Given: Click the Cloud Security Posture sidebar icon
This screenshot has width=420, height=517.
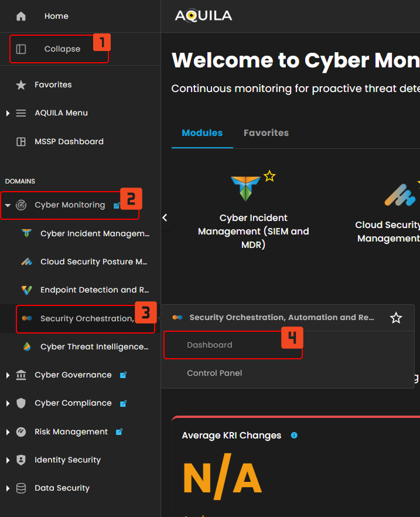Looking at the screenshot, I should pyautogui.click(x=26, y=262).
